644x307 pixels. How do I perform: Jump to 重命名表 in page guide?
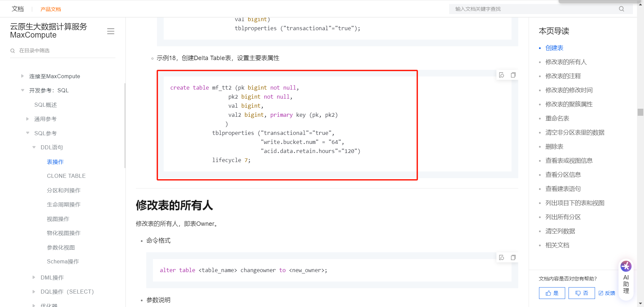[x=557, y=118]
